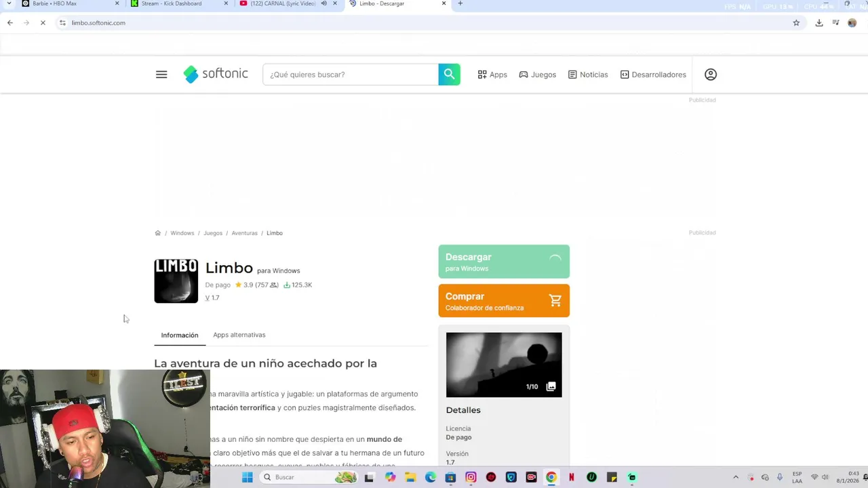Open the hamburger menu on Softonic

(x=161, y=75)
